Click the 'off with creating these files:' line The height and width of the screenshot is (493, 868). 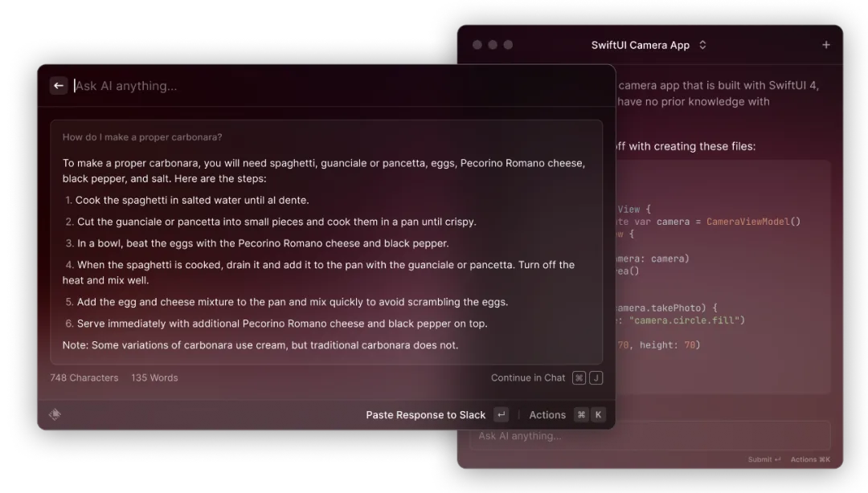pyautogui.click(x=686, y=147)
